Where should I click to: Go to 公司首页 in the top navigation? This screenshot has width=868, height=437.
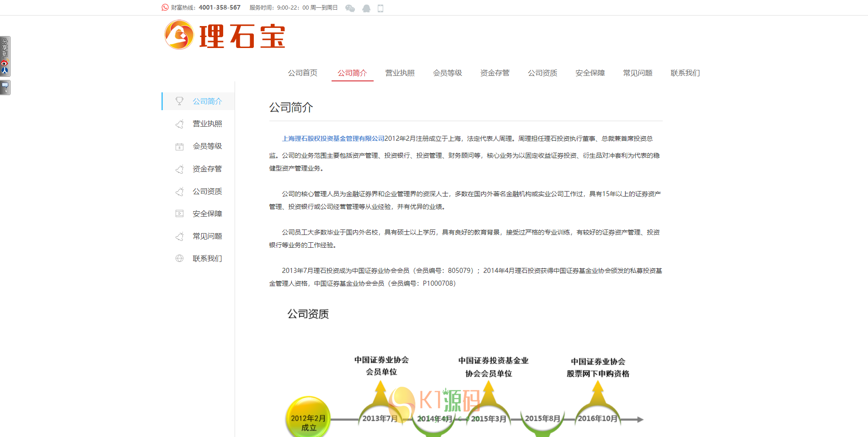(x=303, y=73)
